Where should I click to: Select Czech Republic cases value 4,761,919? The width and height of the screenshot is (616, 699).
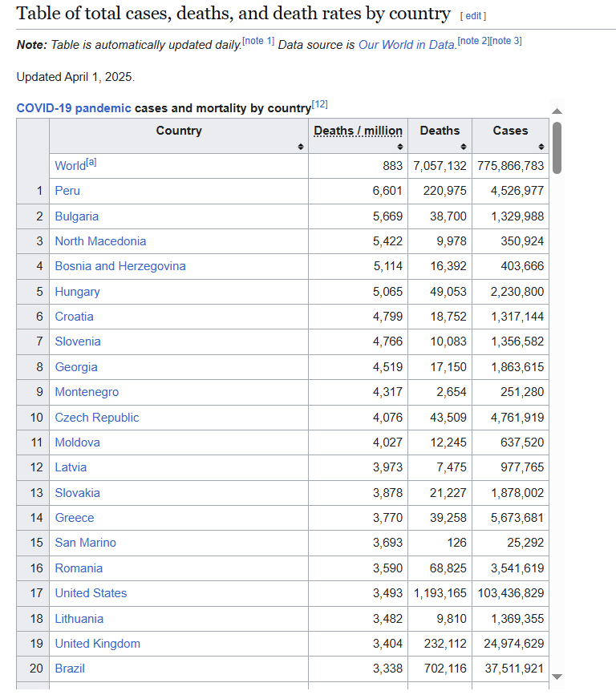pyautogui.click(x=517, y=418)
